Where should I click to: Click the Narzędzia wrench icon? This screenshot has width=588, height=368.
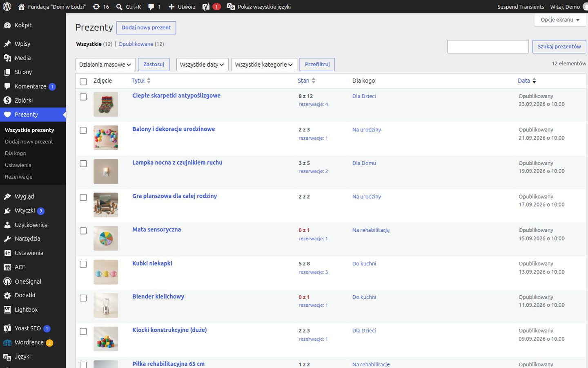click(x=7, y=239)
